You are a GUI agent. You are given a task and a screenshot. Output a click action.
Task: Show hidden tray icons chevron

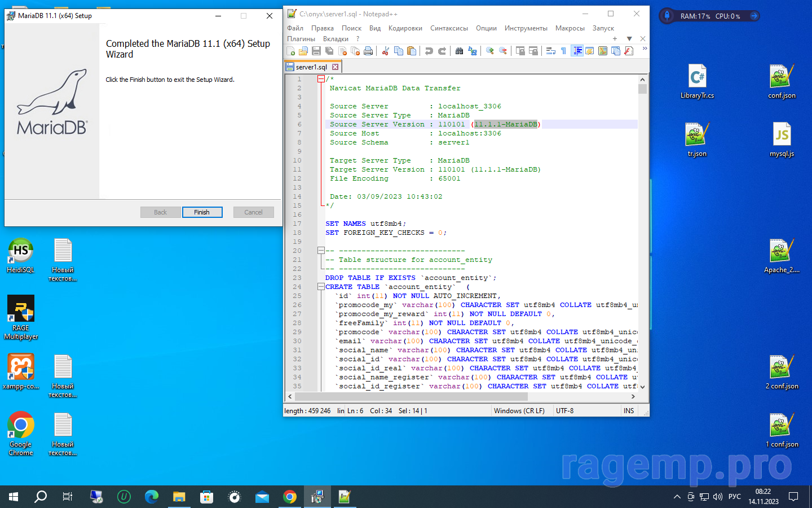click(x=677, y=497)
